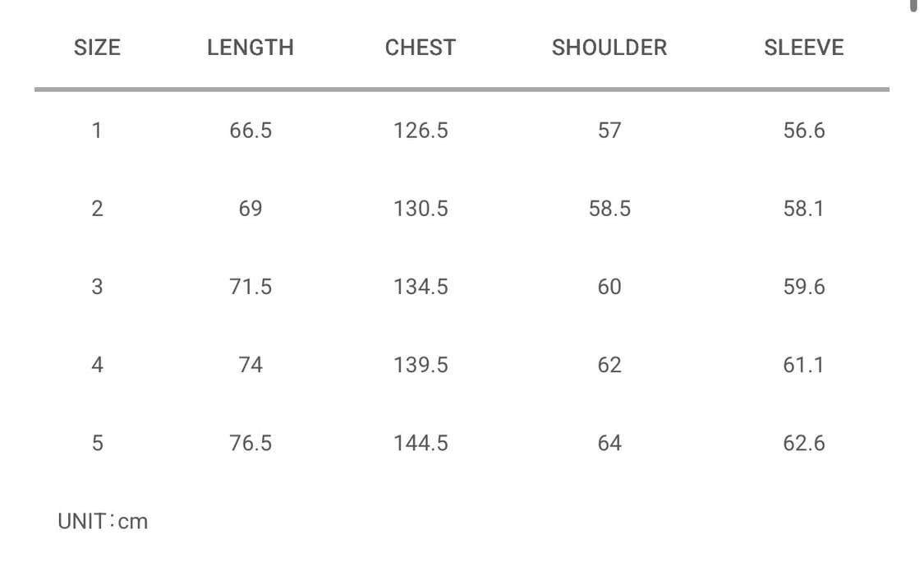Select size 3 row label

97,287
